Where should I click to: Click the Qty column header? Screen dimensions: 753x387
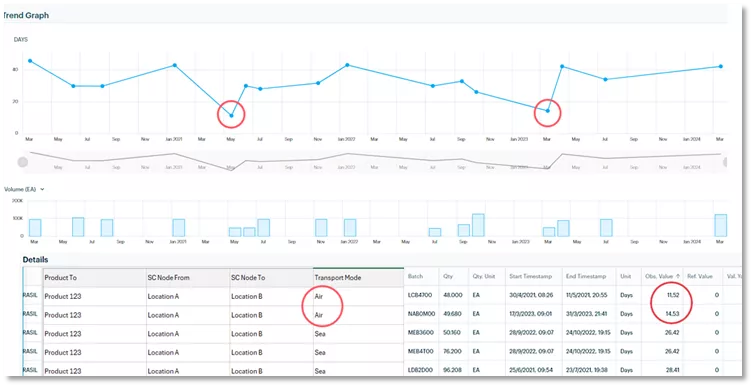click(x=453, y=277)
